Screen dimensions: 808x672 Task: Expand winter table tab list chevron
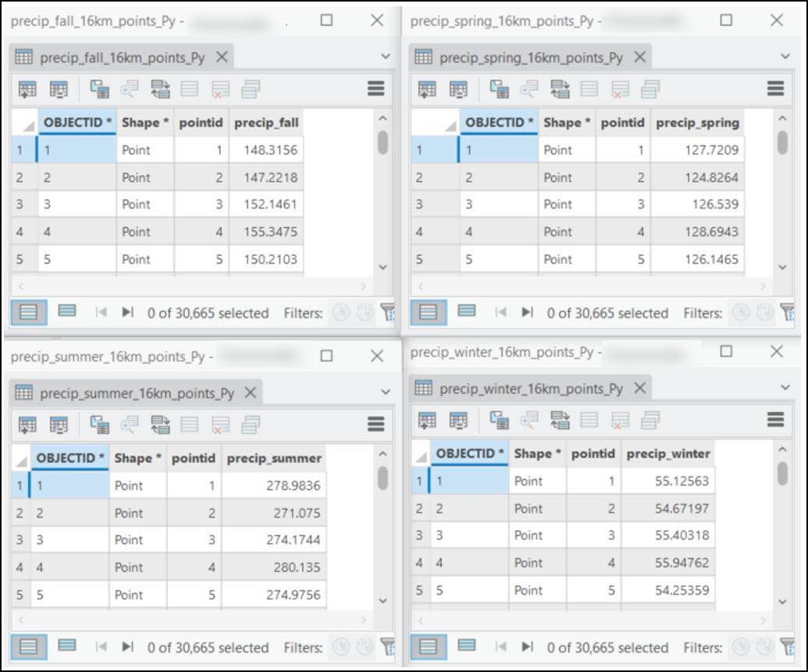(785, 388)
